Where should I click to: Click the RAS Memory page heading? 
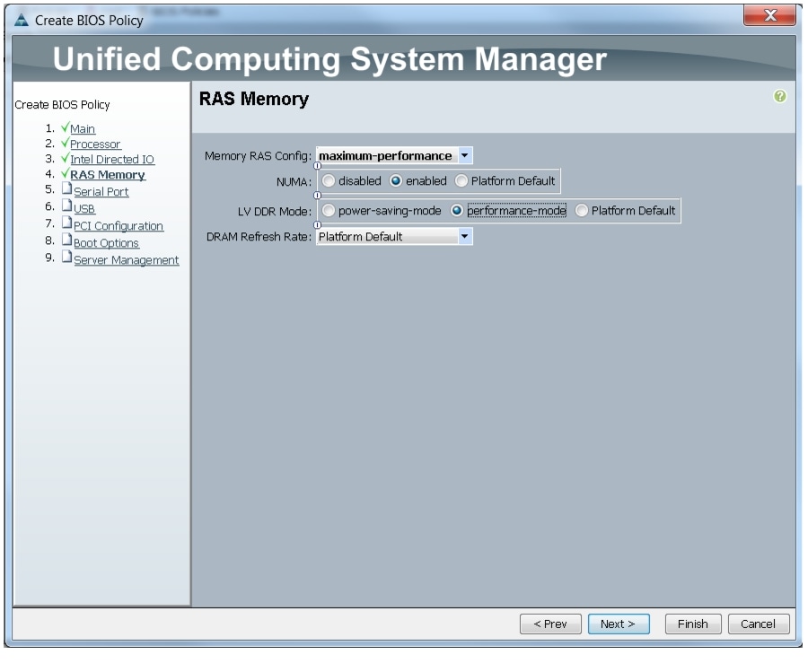(x=254, y=99)
